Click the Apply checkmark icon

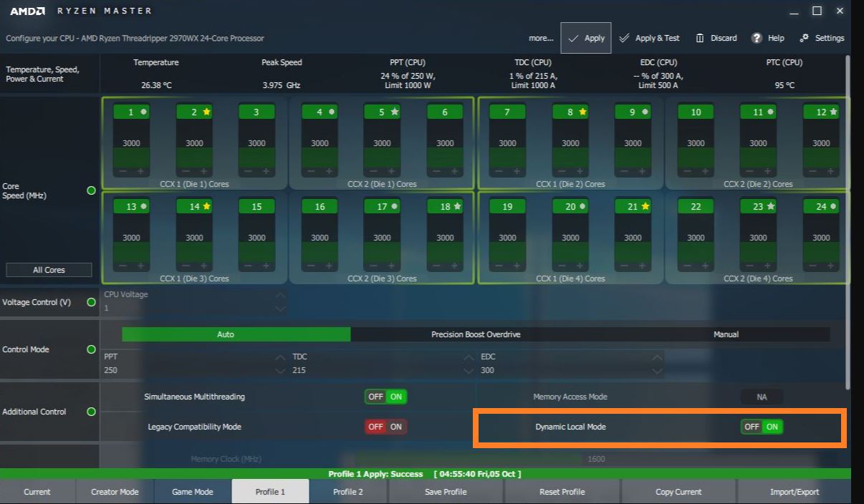pos(573,37)
